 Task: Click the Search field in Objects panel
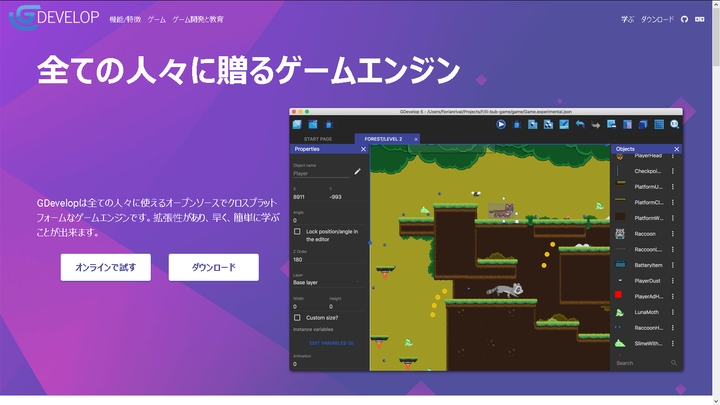point(641,363)
